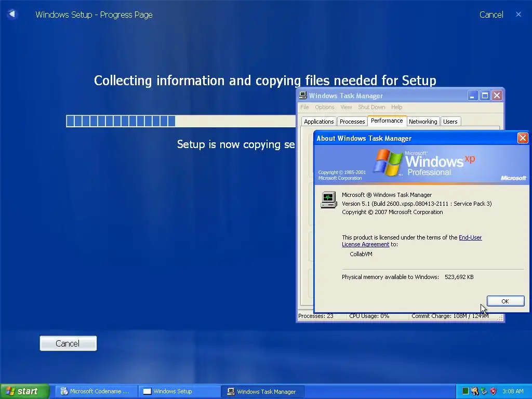
Task: Click OK in the About dialog
Action: click(x=505, y=301)
